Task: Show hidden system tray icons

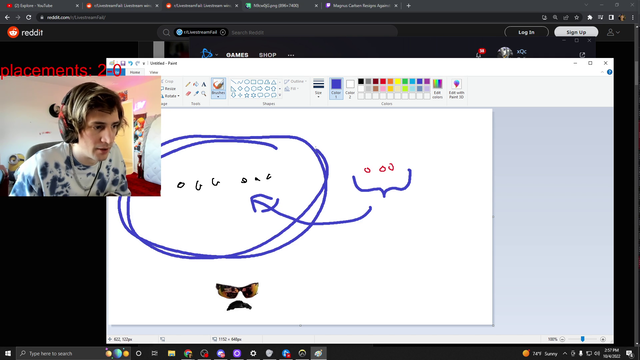Action: click(565, 353)
